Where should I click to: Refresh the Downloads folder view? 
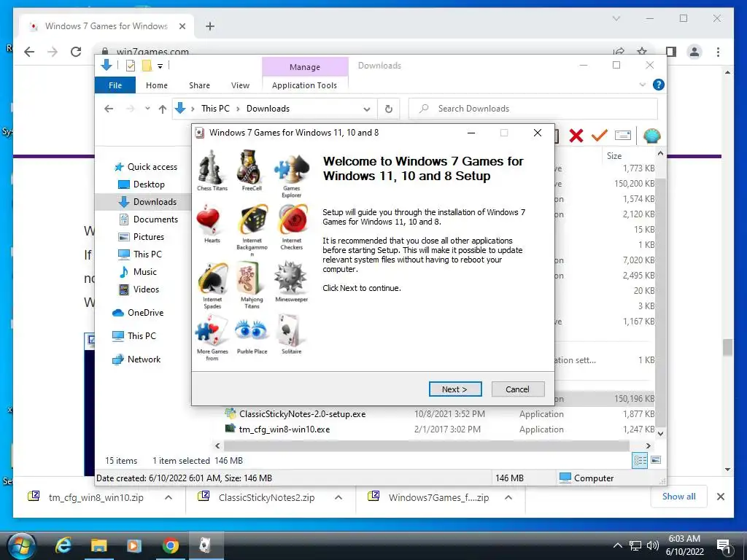coord(389,109)
